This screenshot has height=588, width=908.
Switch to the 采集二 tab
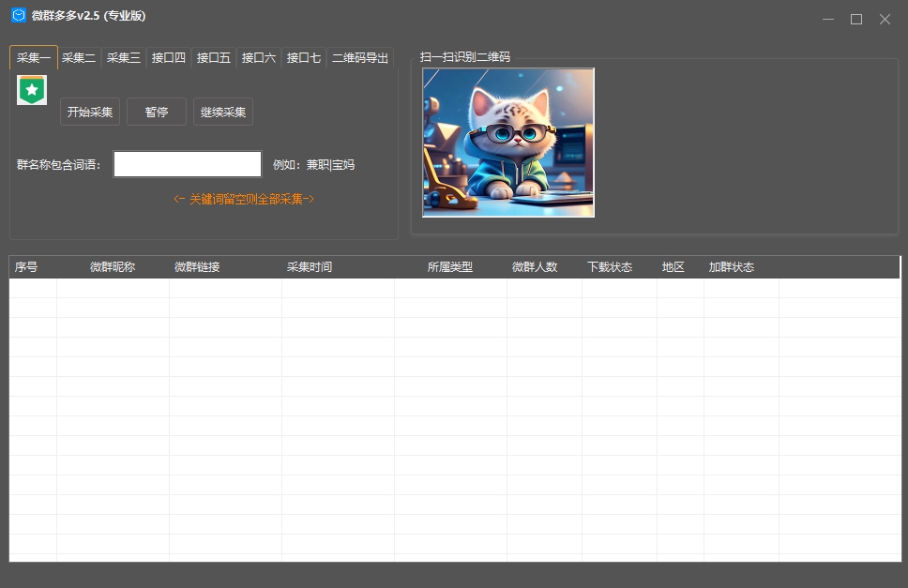tap(79, 58)
